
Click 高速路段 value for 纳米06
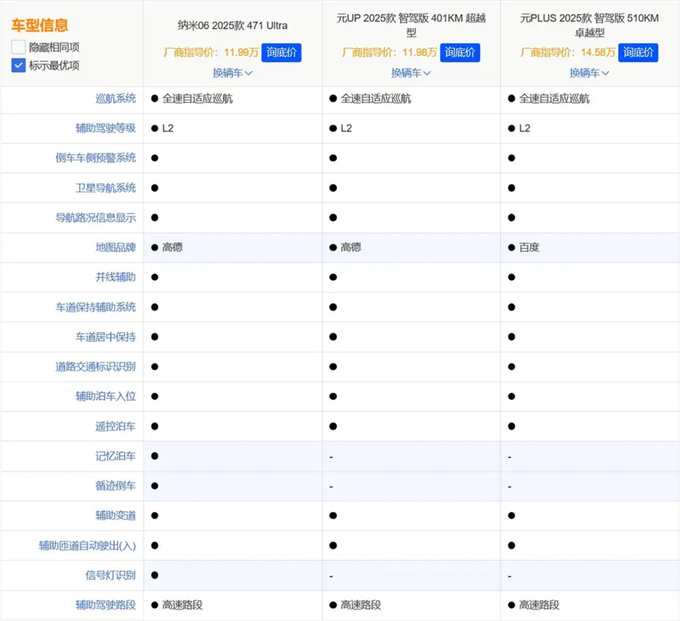coord(182,605)
